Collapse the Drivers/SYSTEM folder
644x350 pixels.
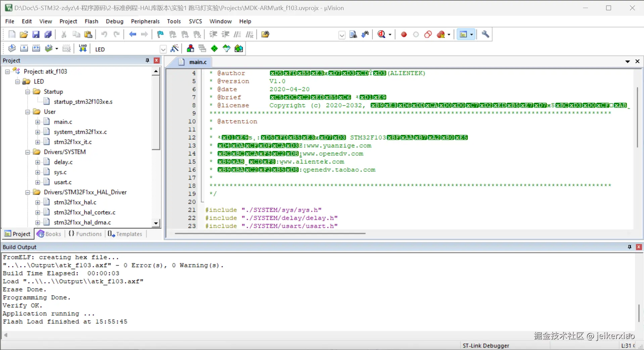(x=28, y=152)
